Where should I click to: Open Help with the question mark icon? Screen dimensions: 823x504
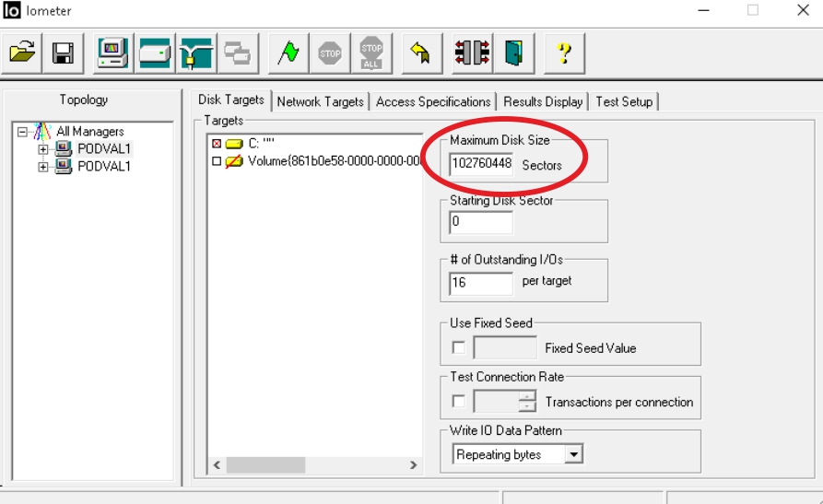564,53
